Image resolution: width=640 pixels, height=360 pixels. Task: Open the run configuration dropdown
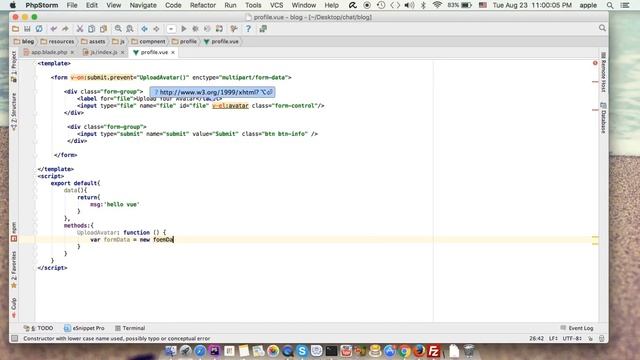tap(171, 29)
